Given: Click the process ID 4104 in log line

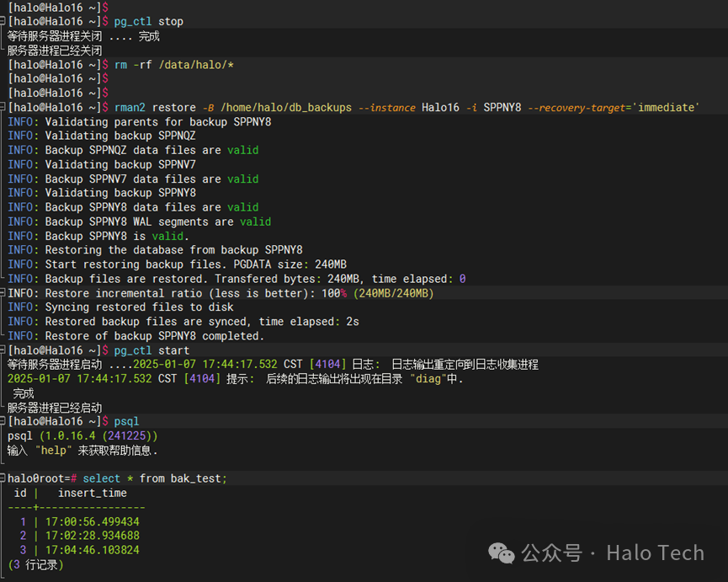Looking at the screenshot, I should tap(327, 364).
